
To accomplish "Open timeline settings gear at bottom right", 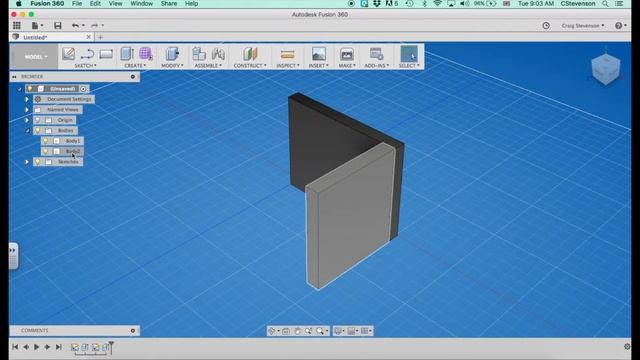I will point(627,347).
